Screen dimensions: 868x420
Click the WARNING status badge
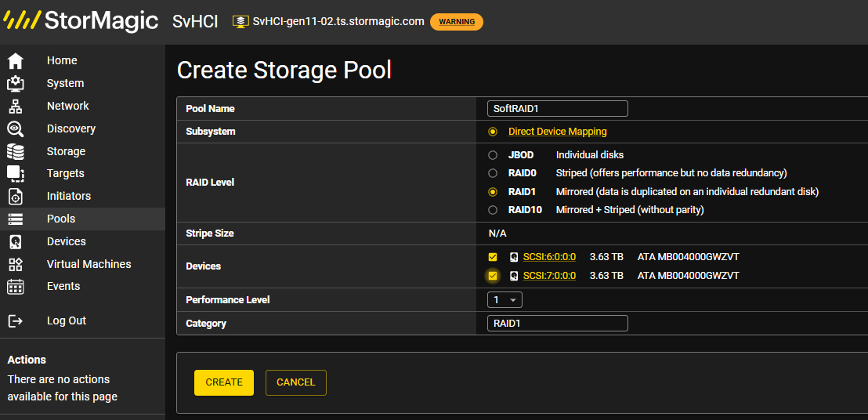(x=457, y=22)
